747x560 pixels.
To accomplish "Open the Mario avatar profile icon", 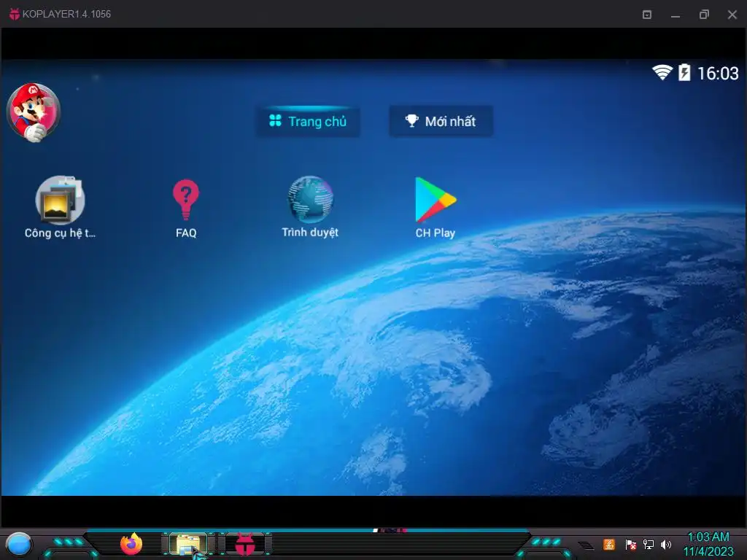I will tap(34, 112).
